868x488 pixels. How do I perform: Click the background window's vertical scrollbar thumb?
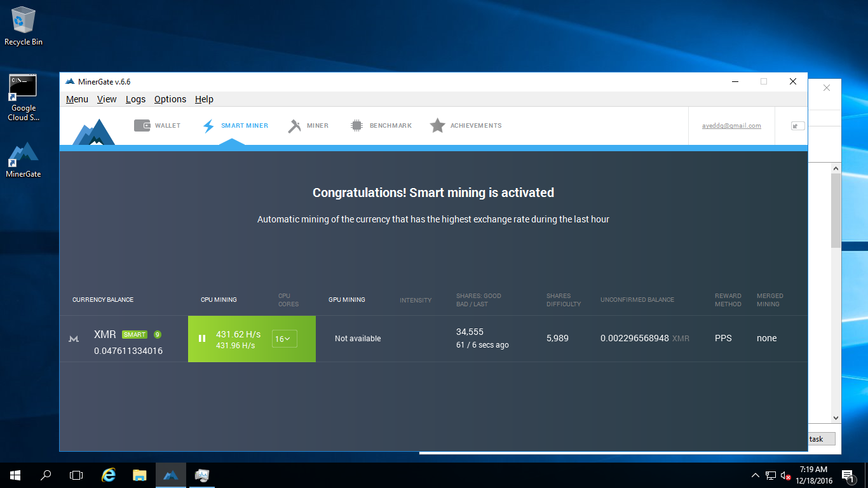(836, 210)
